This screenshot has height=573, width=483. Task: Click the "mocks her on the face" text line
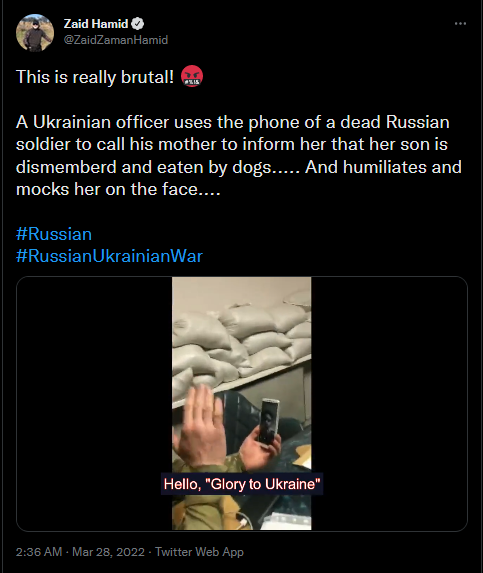coord(118,189)
